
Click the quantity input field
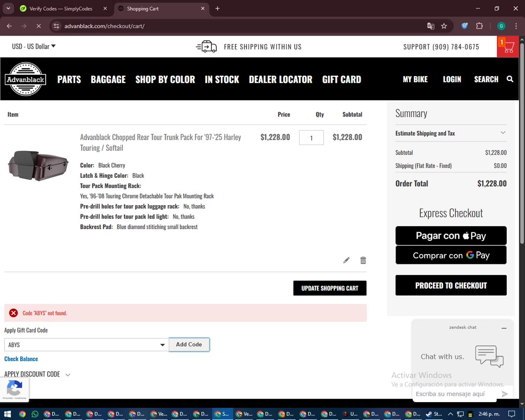click(311, 138)
